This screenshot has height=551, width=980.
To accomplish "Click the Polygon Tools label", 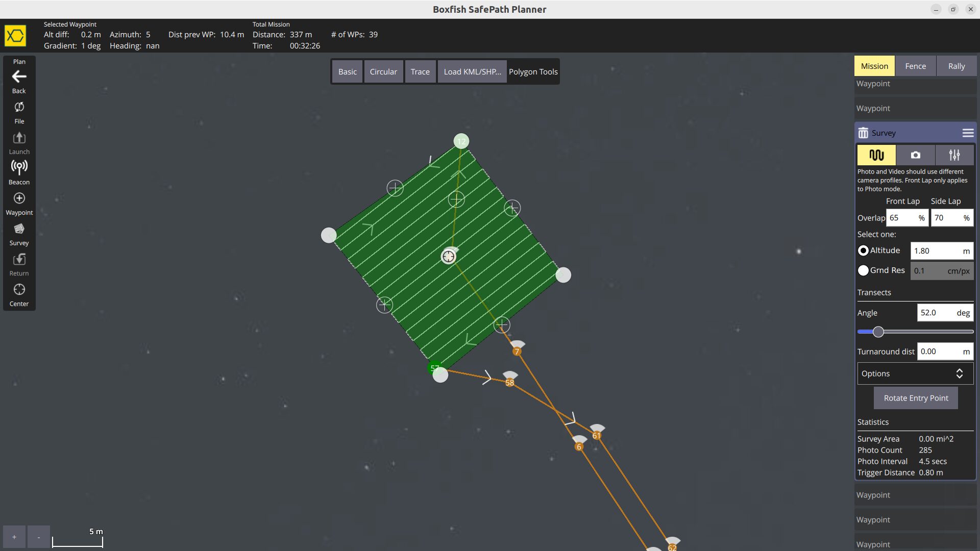I will pyautogui.click(x=533, y=71).
